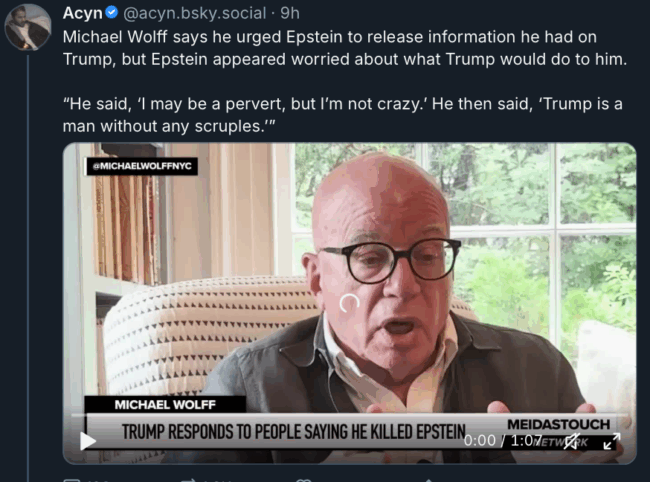Open the post via the 9h timestamp
Viewport: 650px width, 482px height.
tap(290, 13)
